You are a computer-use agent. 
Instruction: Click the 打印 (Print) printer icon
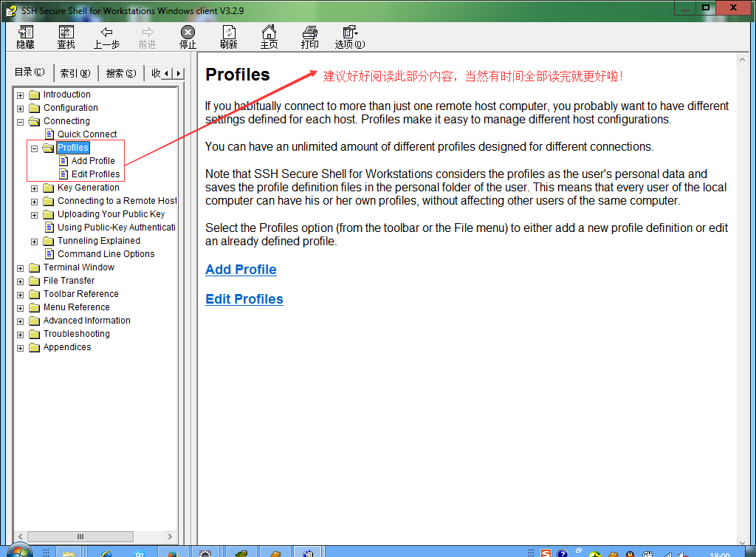tap(309, 37)
